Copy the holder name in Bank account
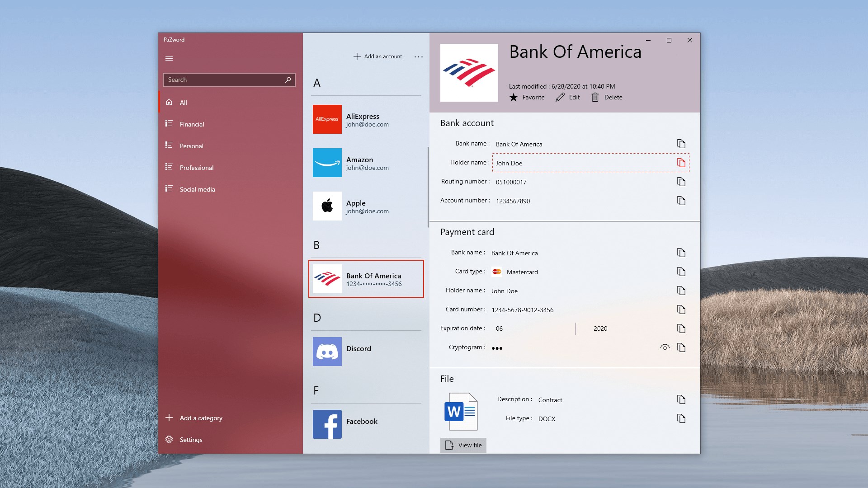The height and width of the screenshot is (488, 868). 681,163
